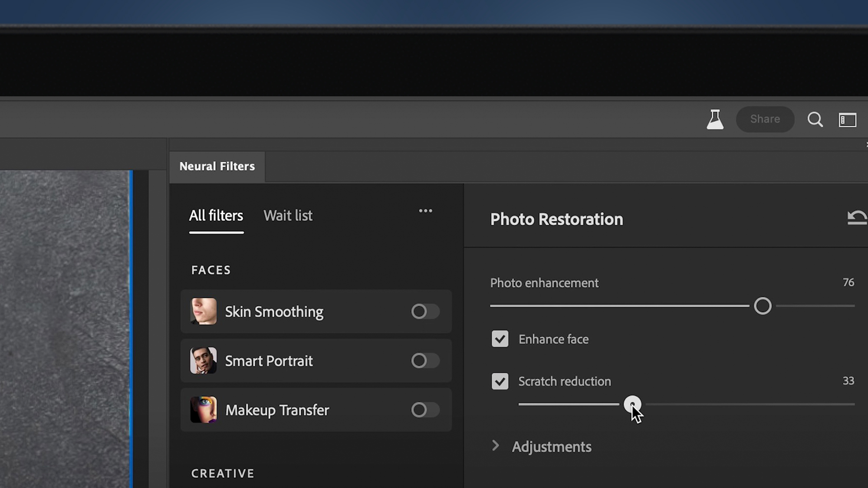The image size is (868, 488).
Task: Toggle the Skin Smoothing filter on
Action: [x=423, y=311]
